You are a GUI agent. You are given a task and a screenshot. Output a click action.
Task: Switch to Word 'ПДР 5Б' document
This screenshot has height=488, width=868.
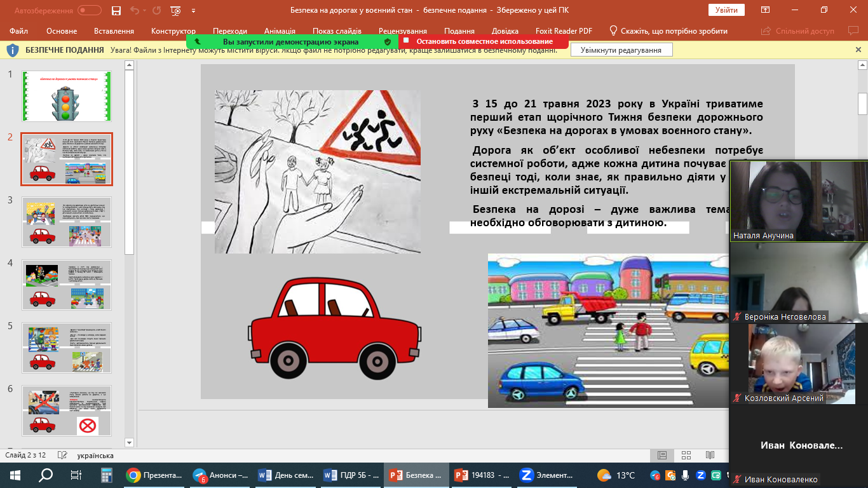point(351,475)
